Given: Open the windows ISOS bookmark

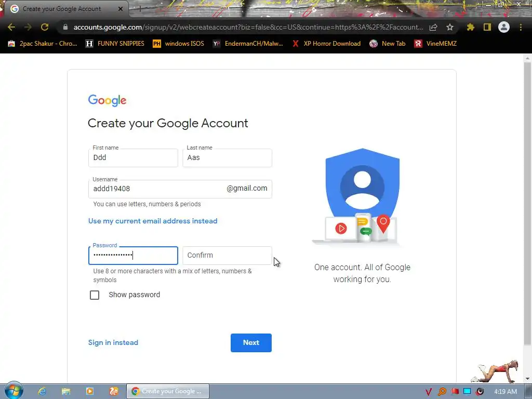Looking at the screenshot, I should (179, 44).
